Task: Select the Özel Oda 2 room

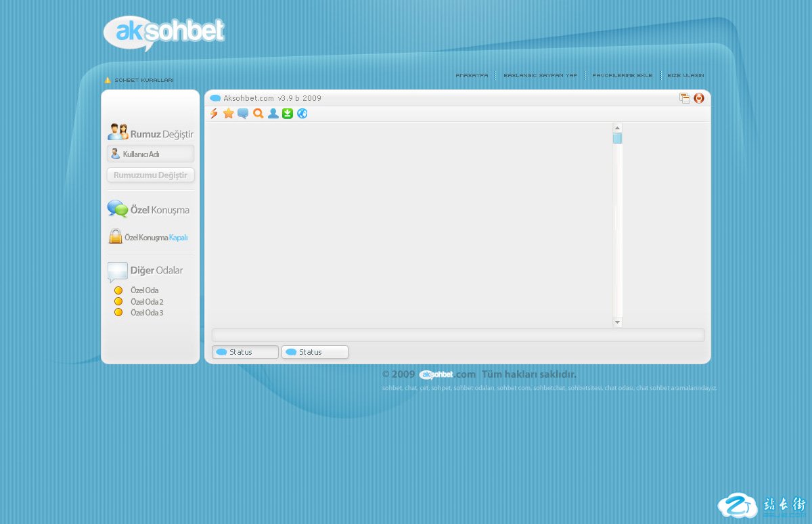Action: (x=146, y=302)
